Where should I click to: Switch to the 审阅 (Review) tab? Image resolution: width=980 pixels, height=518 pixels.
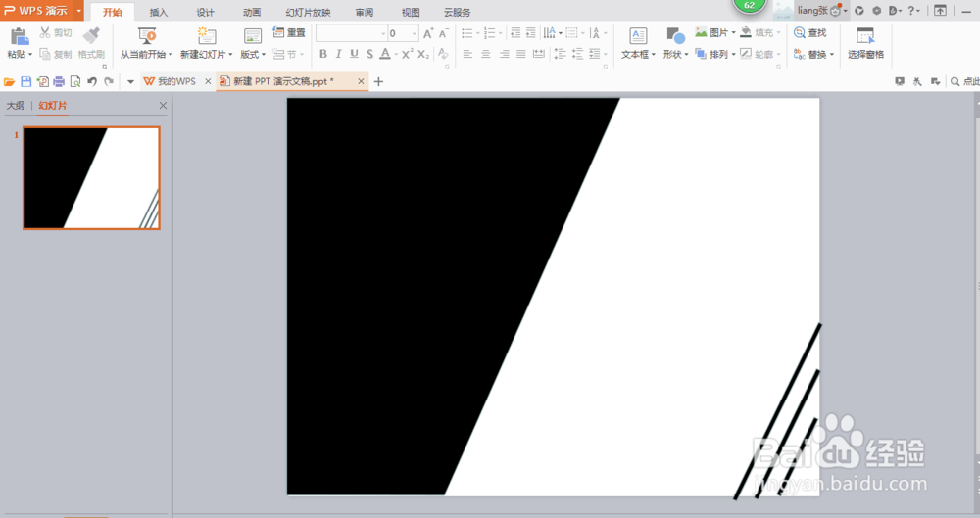pos(365,13)
